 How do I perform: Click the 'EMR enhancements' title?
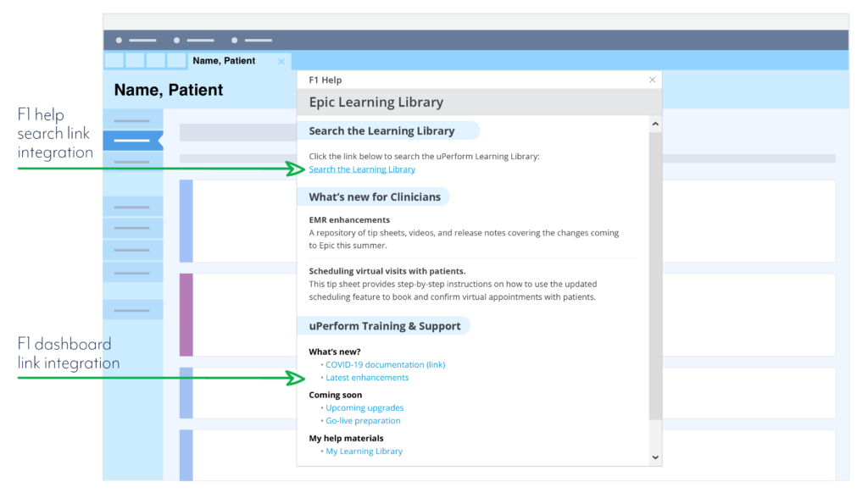point(349,219)
